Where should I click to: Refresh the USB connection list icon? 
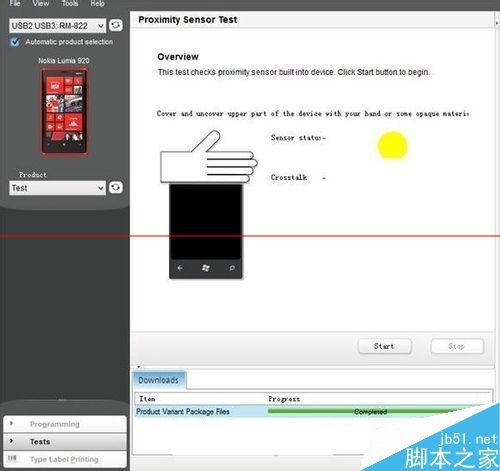[x=116, y=25]
